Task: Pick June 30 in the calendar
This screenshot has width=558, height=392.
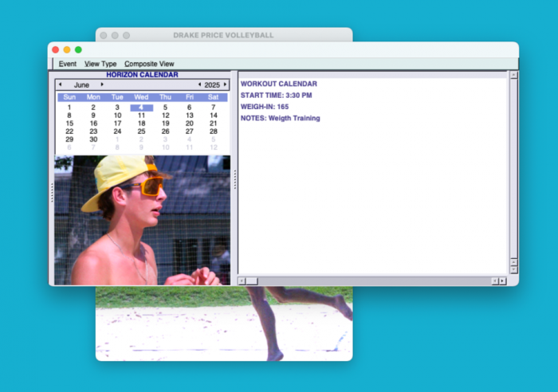Action: (93, 139)
